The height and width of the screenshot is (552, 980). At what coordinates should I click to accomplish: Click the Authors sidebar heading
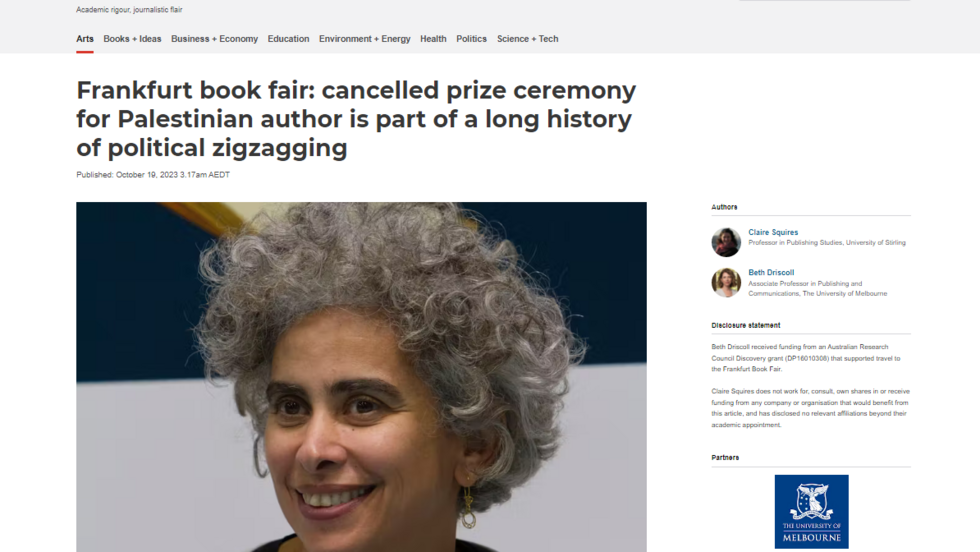click(724, 207)
